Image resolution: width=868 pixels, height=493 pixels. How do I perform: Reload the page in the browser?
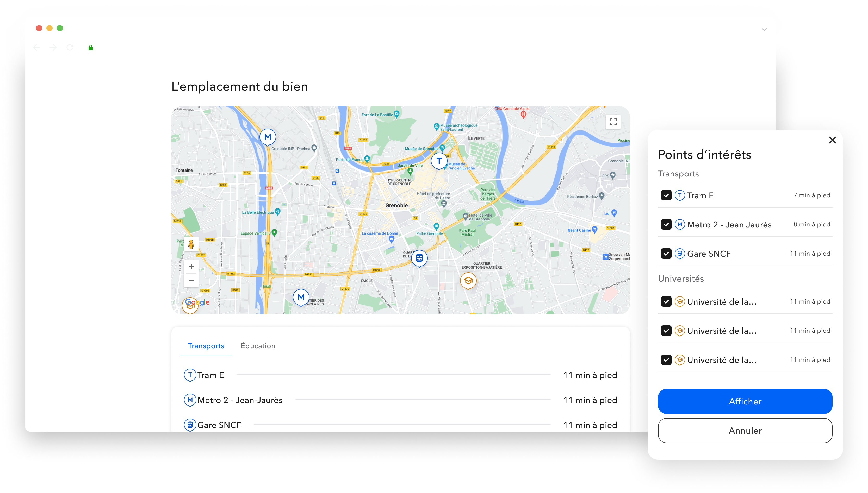[x=70, y=47]
